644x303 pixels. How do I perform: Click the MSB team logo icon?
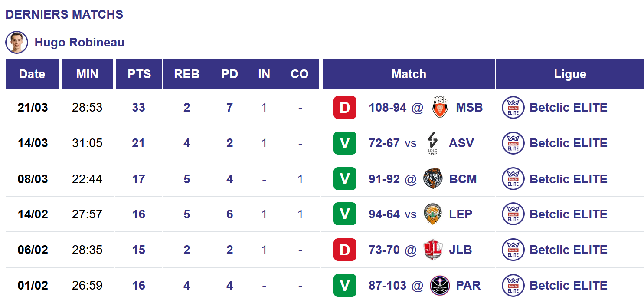click(440, 107)
